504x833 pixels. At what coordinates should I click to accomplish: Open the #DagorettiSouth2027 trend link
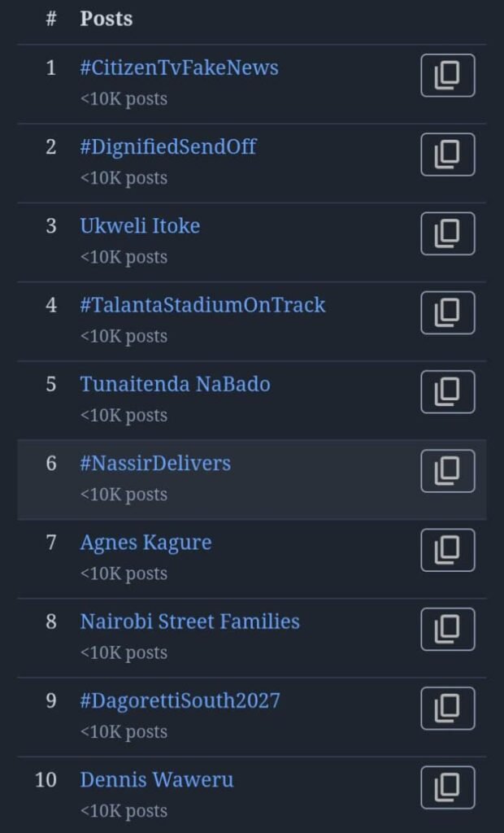(180, 701)
